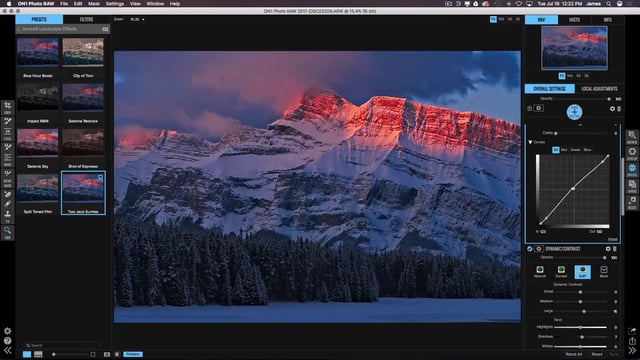Open the Window menu
Image resolution: width=640 pixels, height=360 pixels.
[155, 4]
